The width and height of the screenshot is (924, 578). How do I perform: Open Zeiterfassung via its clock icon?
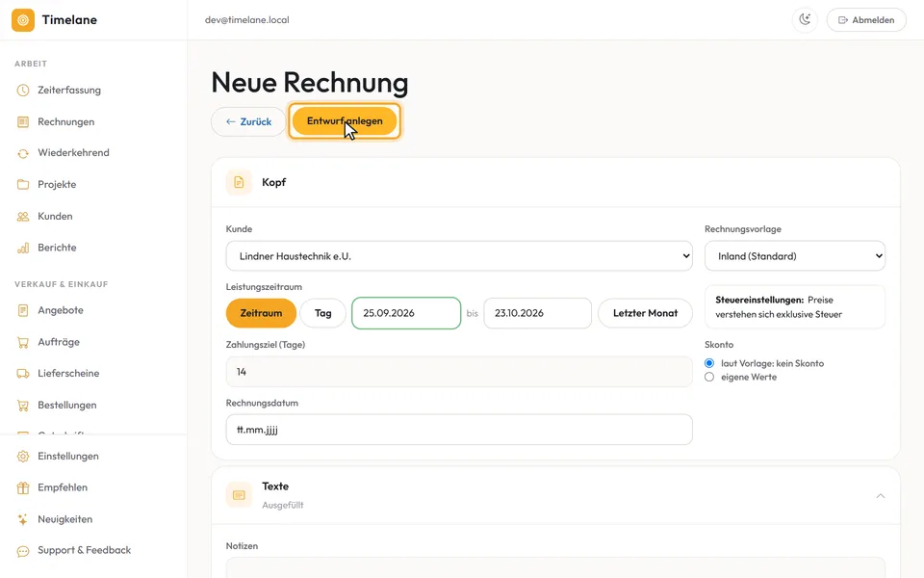click(x=23, y=91)
